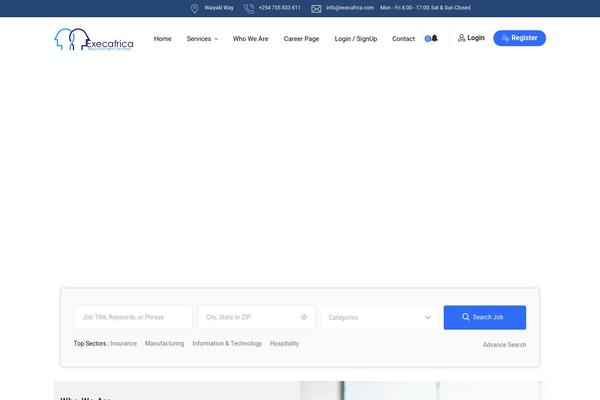Click the +254 phone number
The image size is (600, 400).
[279, 8]
